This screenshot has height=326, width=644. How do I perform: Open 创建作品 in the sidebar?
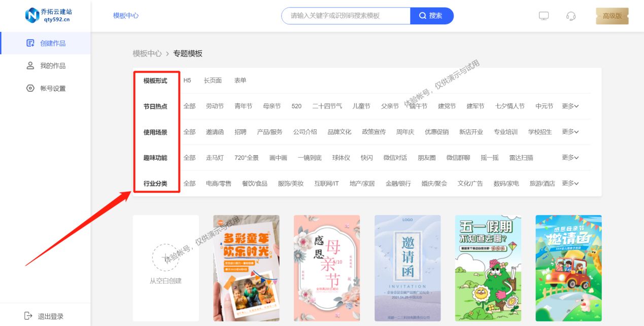[46, 43]
